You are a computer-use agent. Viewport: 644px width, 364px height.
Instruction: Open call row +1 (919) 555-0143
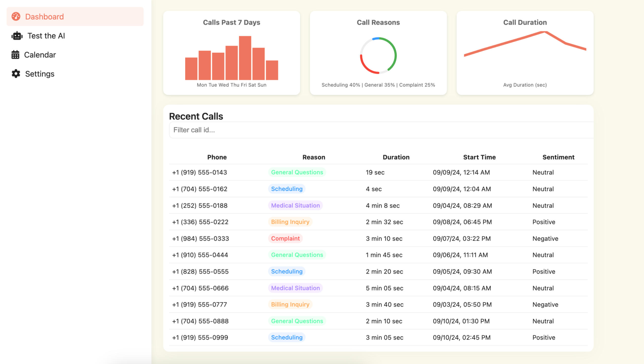click(199, 172)
